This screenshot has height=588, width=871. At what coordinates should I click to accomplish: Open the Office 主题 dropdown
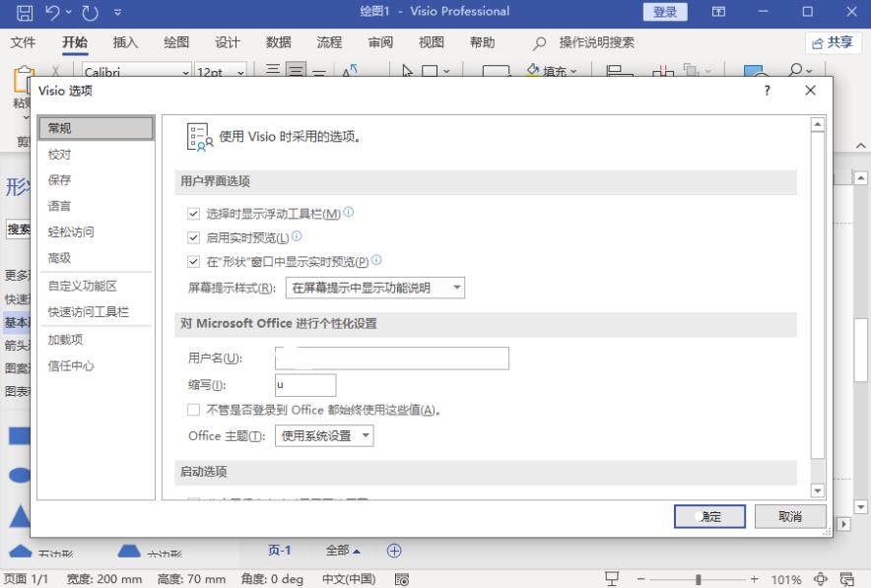click(x=324, y=436)
